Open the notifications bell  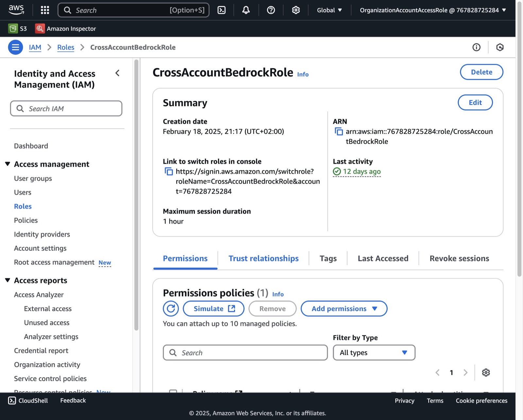pos(246,10)
